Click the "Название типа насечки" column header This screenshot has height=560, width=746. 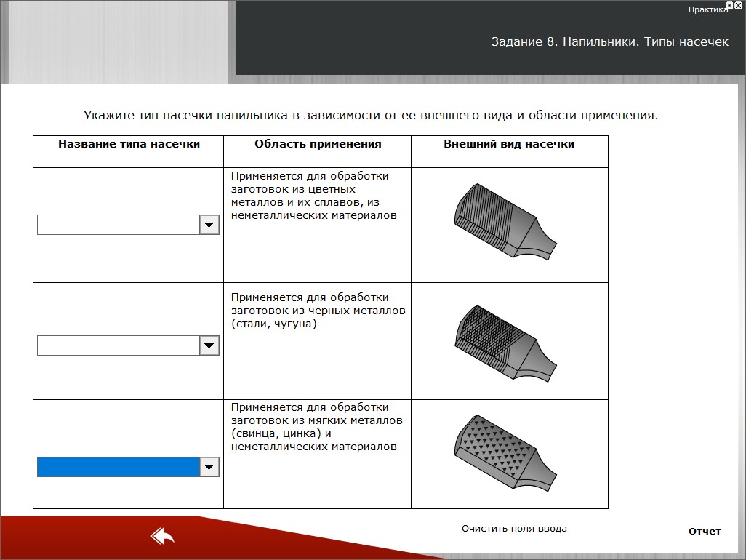click(129, 144)
